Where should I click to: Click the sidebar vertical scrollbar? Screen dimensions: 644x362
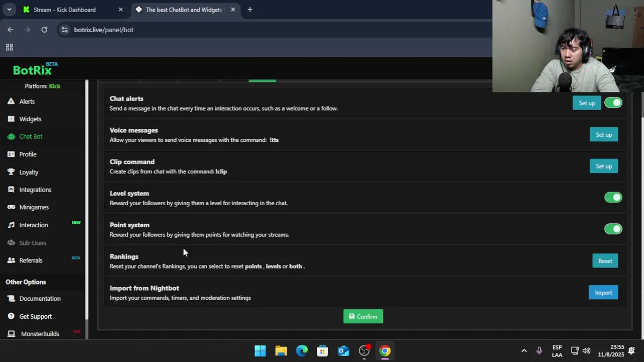[87, 200]
